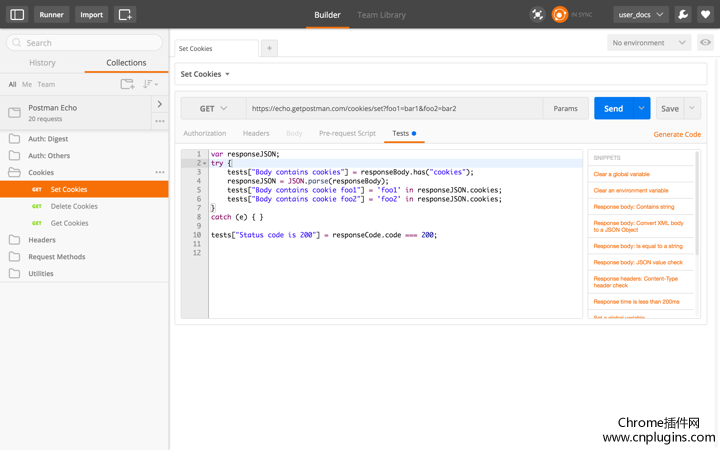Open the Pre-request Script tab

[x=347, y=133]
